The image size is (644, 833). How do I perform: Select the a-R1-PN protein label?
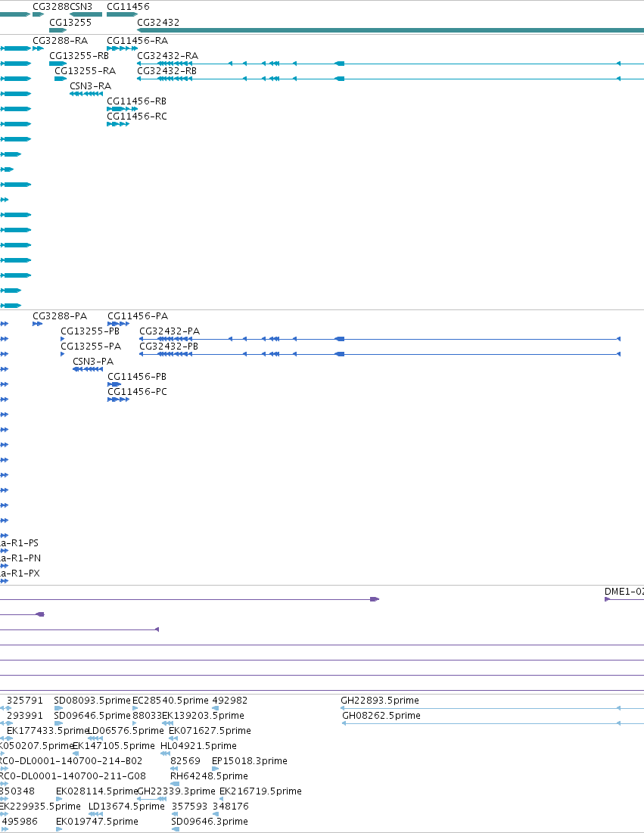(20, 558)
